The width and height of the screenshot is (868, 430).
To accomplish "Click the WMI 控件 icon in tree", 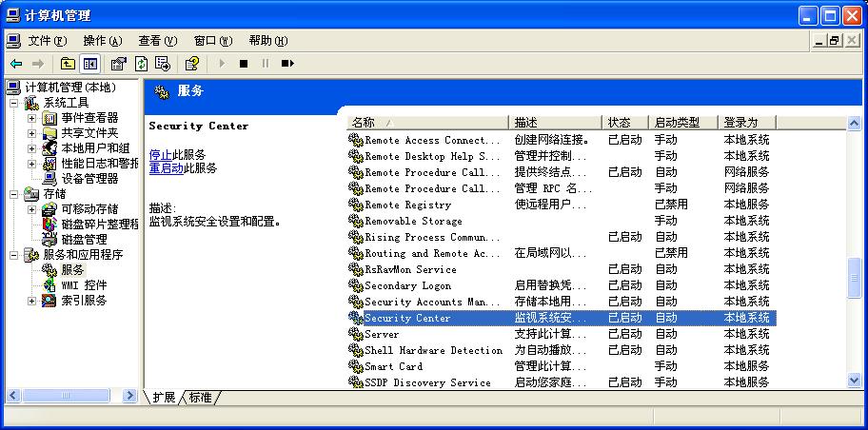I will 49,285.
